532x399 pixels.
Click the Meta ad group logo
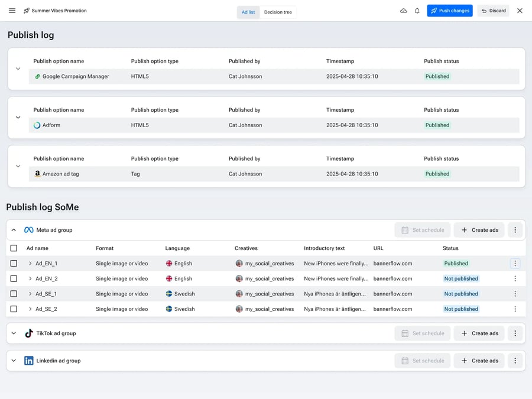28,229
